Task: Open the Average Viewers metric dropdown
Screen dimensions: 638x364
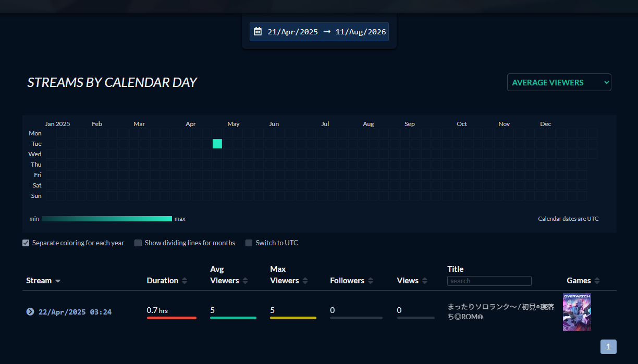Action: (x=559, y=82)
